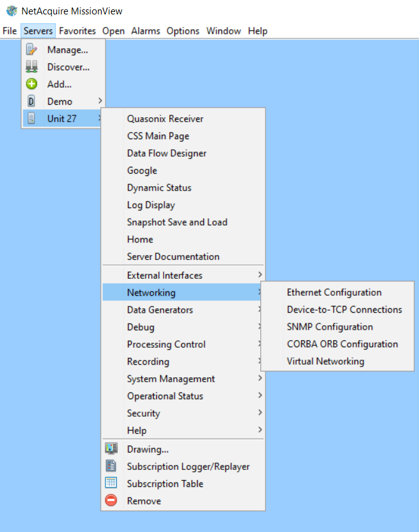Open Ethernet Configuration

(x=337, y=292)
